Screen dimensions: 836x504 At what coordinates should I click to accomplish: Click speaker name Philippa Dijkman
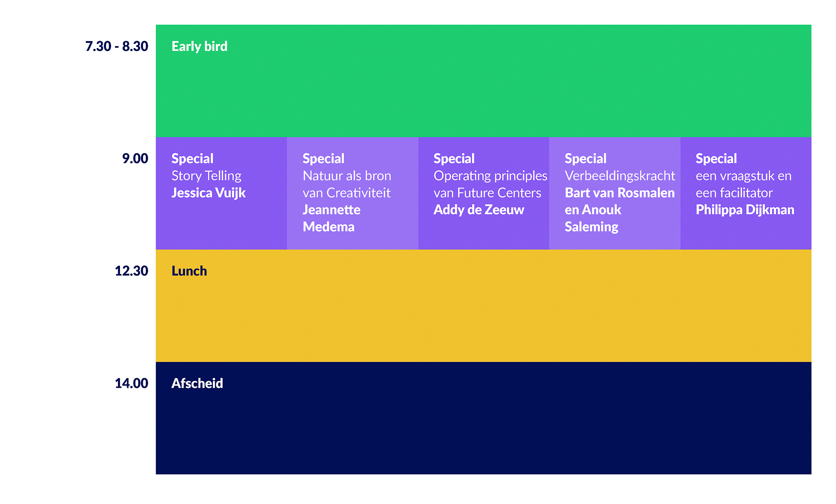[745, 210]
